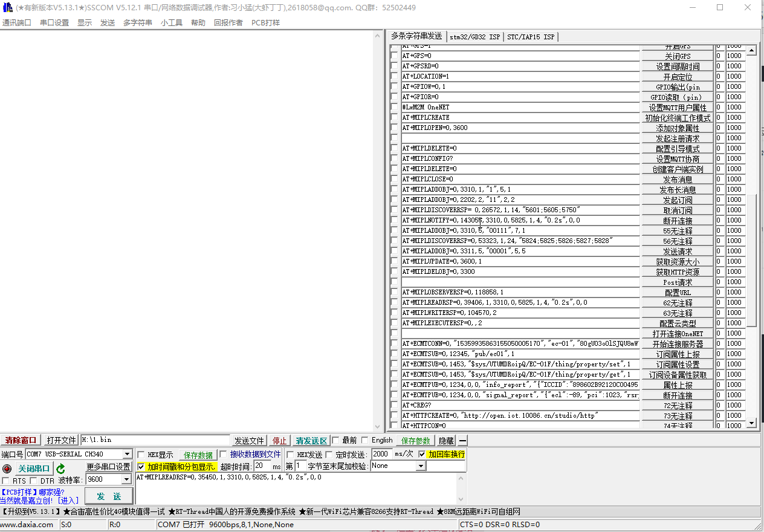Click the SSCOM app icon in title bar
Image resolution: width=764 pixels, height=532 pixels.
[8, 7]
